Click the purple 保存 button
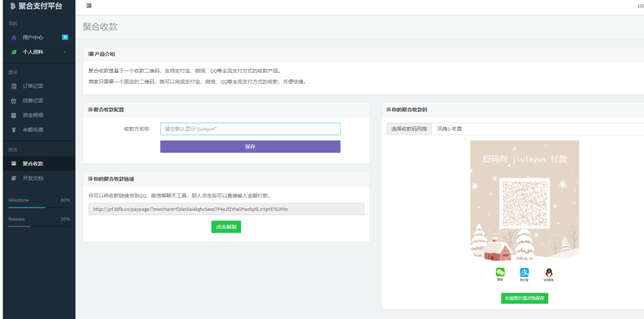This screenshot has height=319, width=644. [250, 147]
